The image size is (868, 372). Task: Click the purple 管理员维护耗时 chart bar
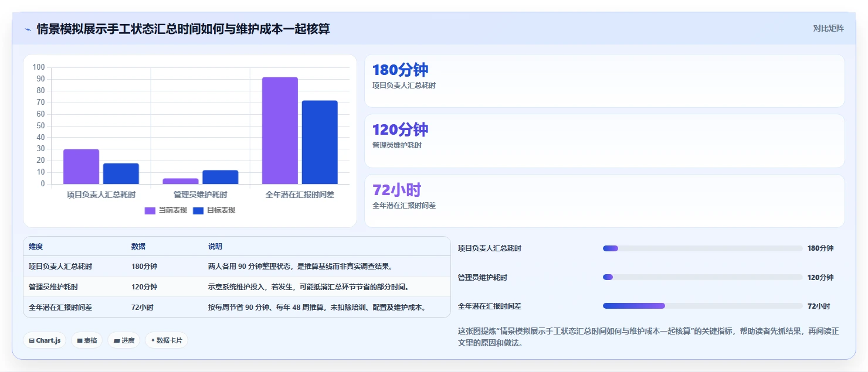point(181,181)
